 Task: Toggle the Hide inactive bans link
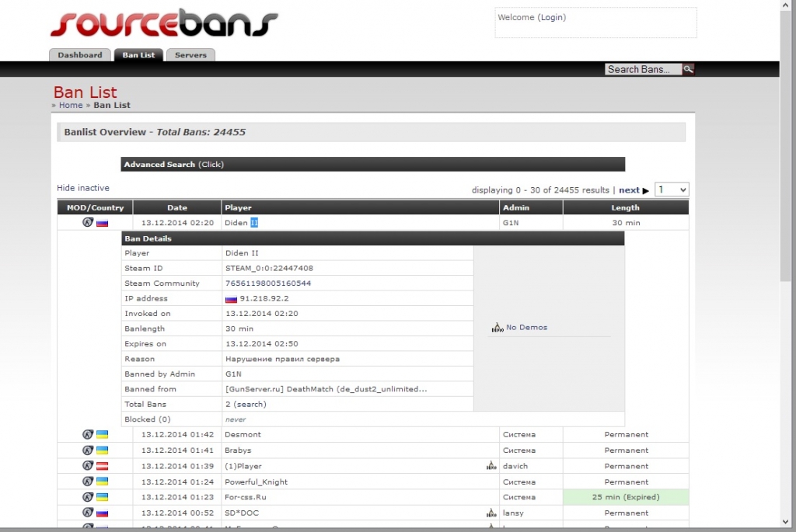(83, 188)
